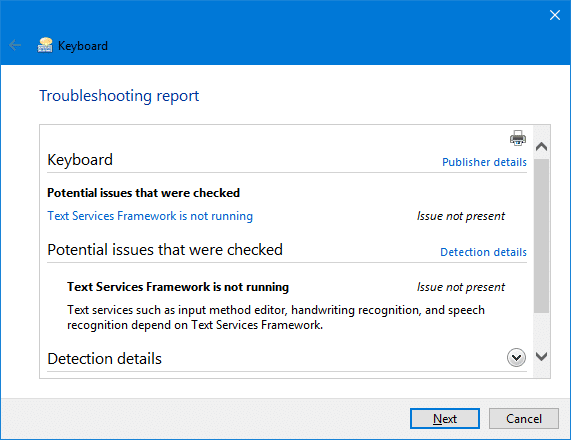This screenshot has height=440, width=571.
Task: Click the bold Potential issues that were checked
Action: click(143, 193)
